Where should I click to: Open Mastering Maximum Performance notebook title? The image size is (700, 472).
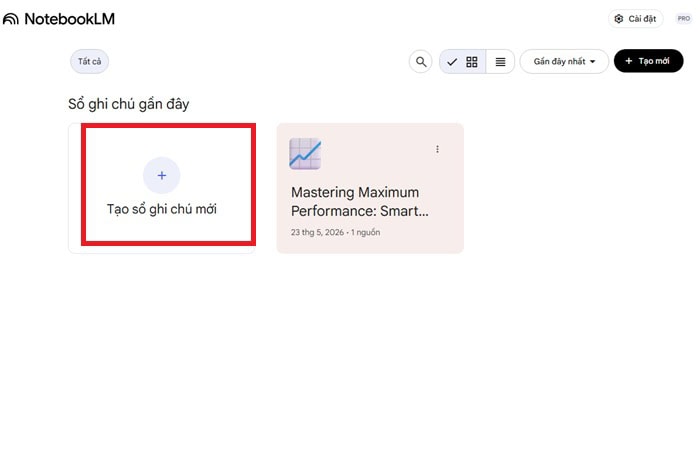coord(359,201)
